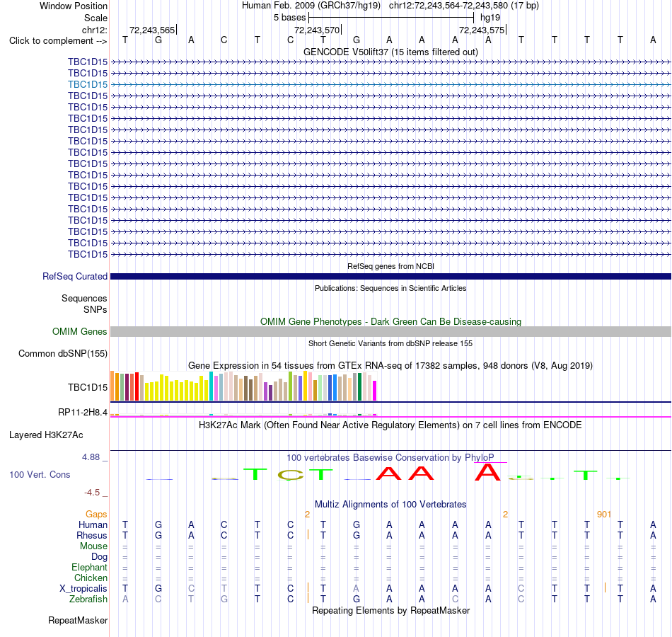The width and height of the screenshot is (672, 637).
Task: Click the chr12:72,243,564-72,243,580 position text
Action: [x=448, y=6]
